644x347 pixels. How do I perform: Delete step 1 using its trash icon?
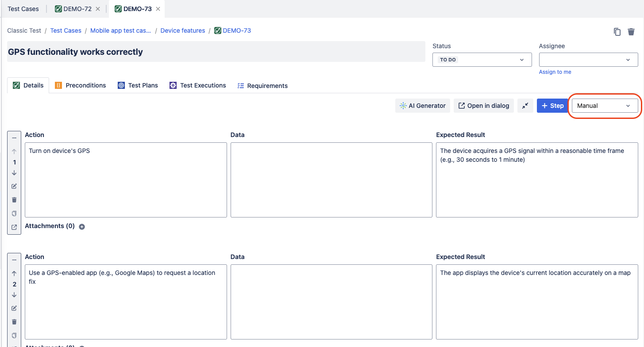(14, 200)
